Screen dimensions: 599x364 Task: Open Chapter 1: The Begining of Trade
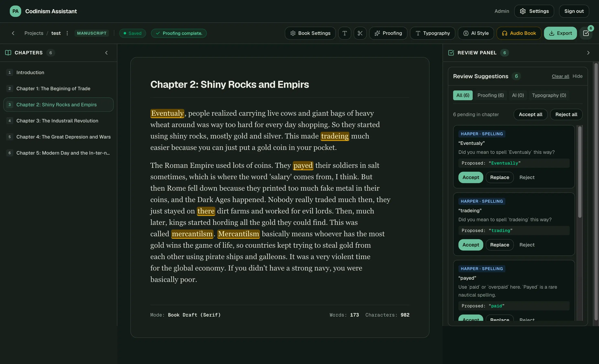point(58,88)
